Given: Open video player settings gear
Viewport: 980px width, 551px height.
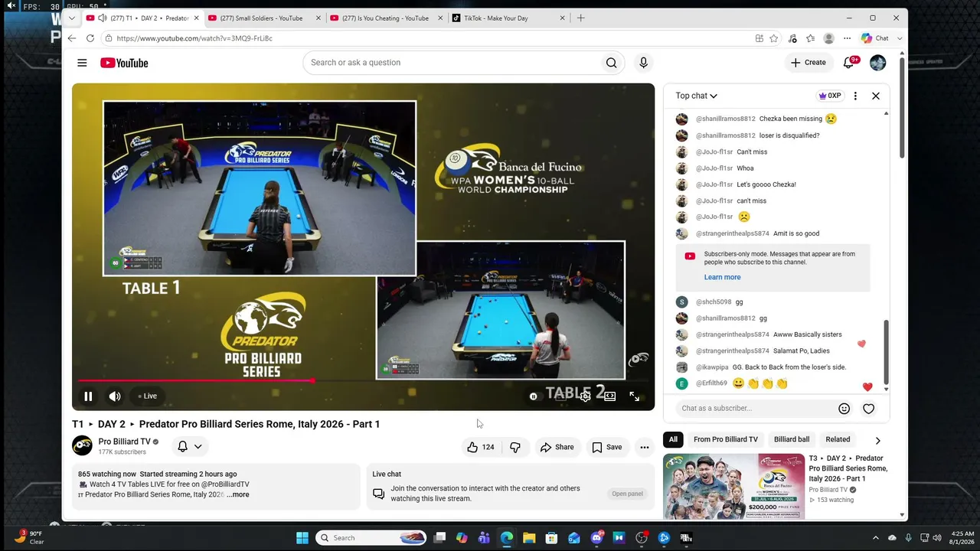Looking at the screenshot, I should [586, 396].
